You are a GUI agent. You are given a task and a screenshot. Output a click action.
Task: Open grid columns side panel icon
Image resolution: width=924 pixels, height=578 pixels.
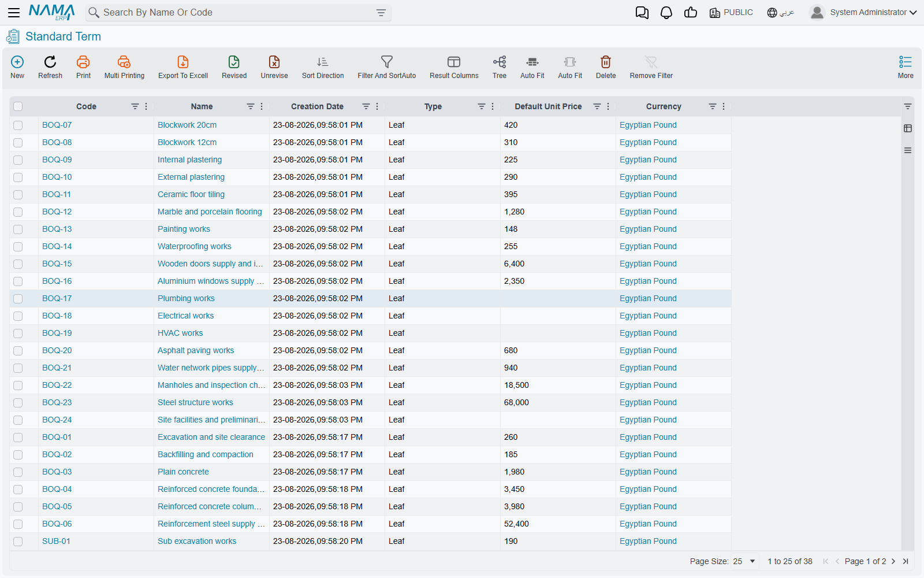(x=908, y=128)
